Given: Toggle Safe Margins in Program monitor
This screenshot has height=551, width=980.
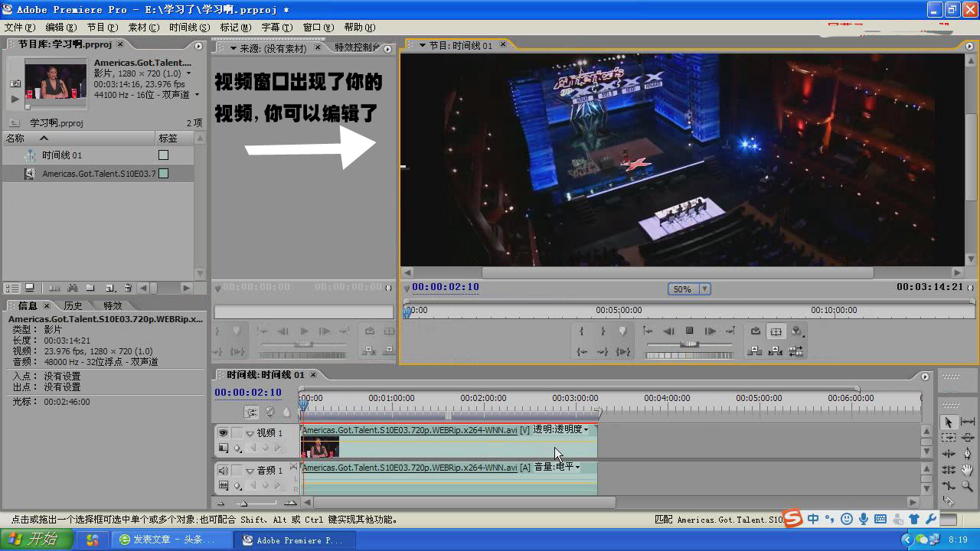Looking at the screenshot, I should 776,331.
